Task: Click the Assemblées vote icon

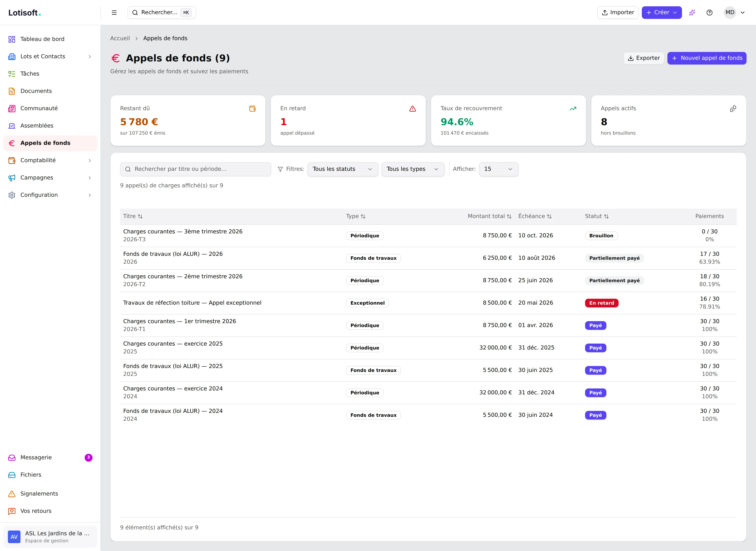Action: click(12, 126)
